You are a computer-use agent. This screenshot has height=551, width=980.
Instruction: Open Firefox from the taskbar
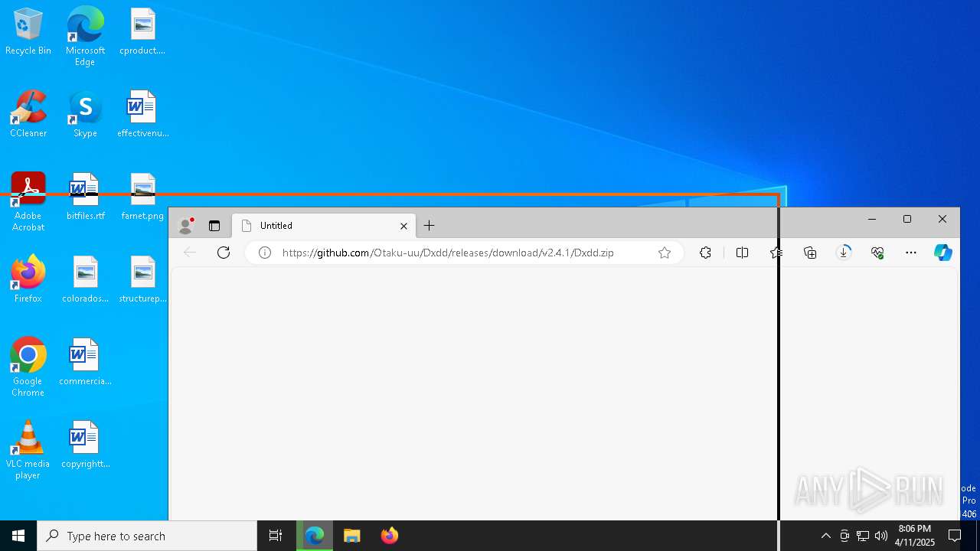390,536
